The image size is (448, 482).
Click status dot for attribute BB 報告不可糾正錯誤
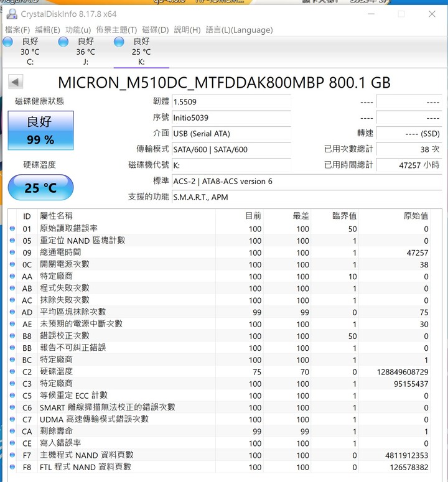pyautogui.click(x=12, y=348)
